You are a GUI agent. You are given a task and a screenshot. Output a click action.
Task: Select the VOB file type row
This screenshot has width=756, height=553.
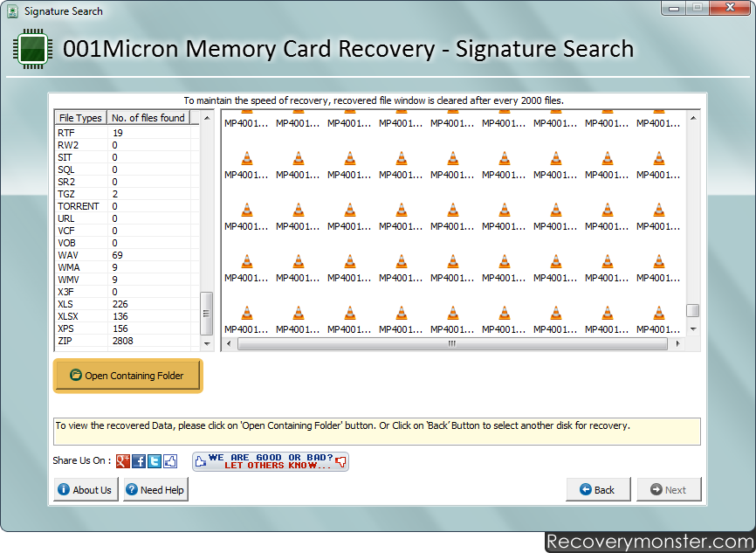127,243
